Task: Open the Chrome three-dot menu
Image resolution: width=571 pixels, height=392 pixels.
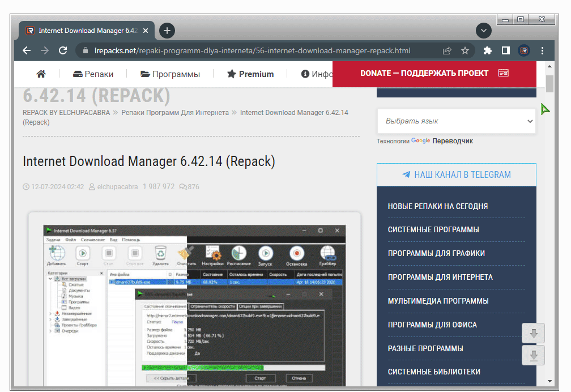Action: point(542,50)
